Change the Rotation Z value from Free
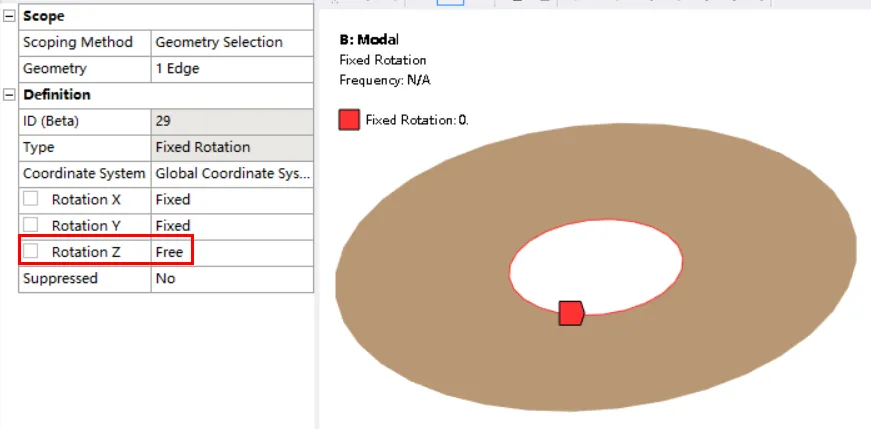This screenshot has width=871, height=429. tap(171, 252)
